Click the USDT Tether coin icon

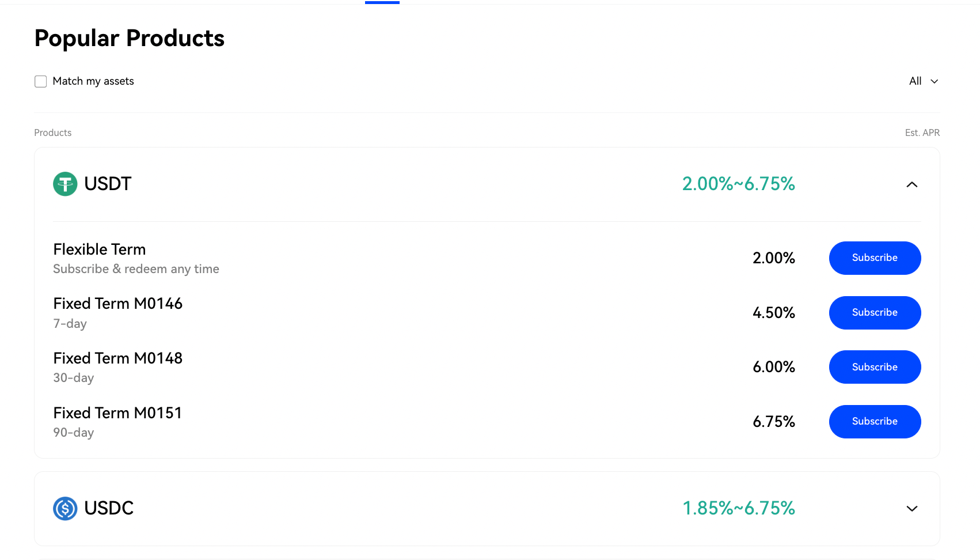tap(65, 184)
